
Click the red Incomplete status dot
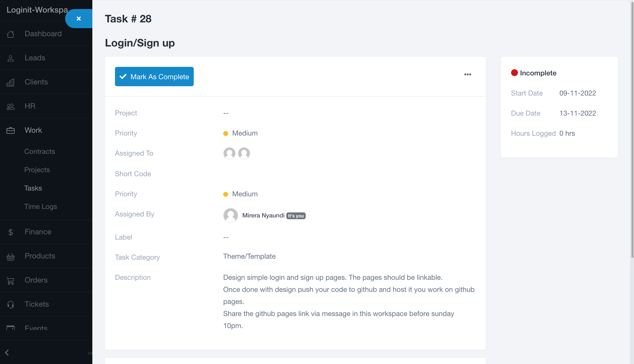pos(514,73)
